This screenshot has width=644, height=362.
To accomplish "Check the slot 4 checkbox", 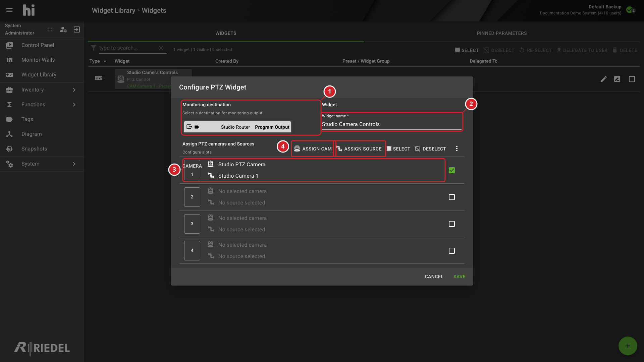I will point(452,251).
